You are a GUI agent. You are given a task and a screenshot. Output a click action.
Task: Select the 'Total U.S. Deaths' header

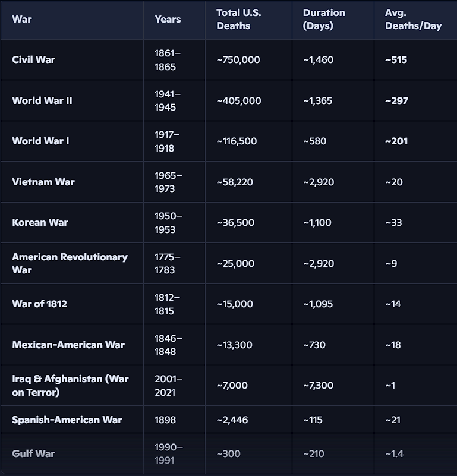(x=239, y=19)
